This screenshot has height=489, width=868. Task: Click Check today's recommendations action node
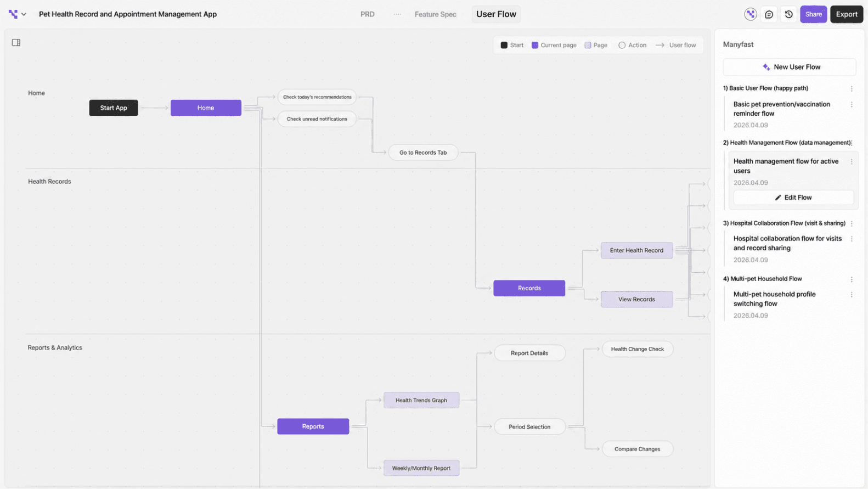tap(317, 97)
